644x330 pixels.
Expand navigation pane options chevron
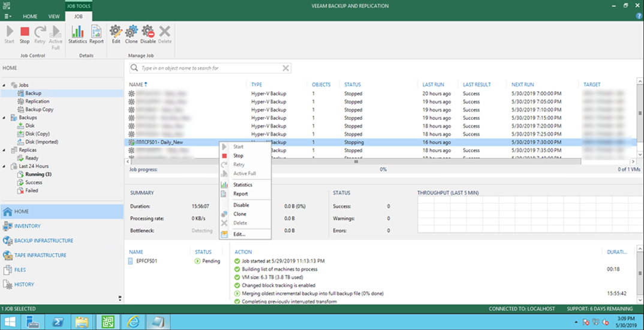click(120, 298)
